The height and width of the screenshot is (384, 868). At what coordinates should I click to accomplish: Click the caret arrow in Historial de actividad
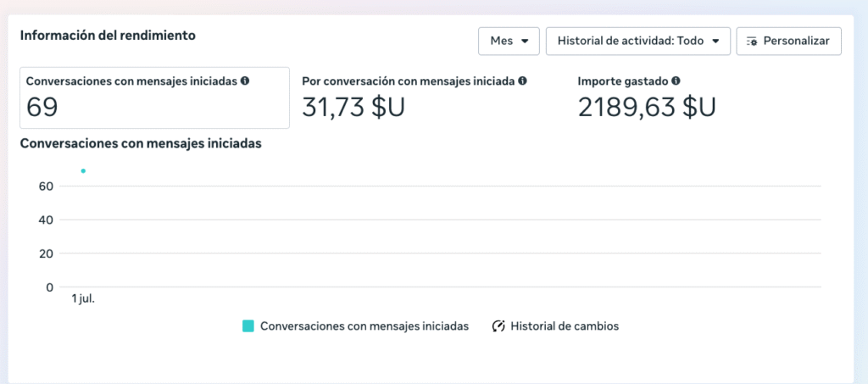click(x=715, y=41)
